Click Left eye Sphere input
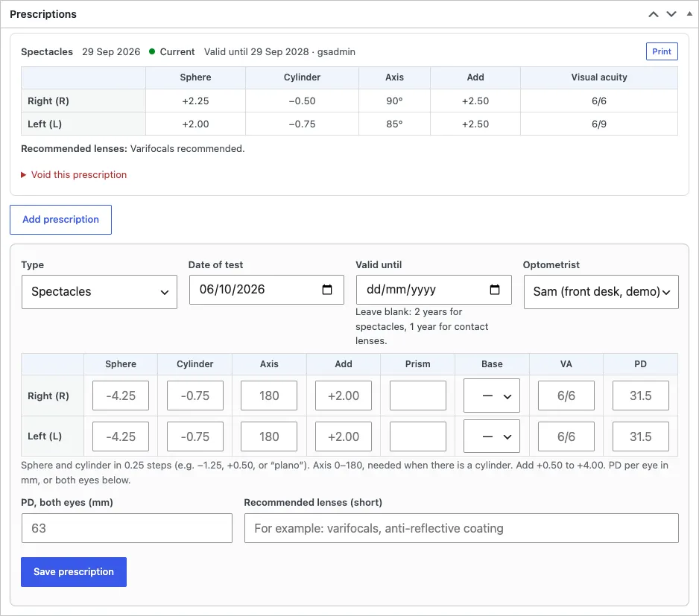The image size is (699, 616). click(121, 436)
